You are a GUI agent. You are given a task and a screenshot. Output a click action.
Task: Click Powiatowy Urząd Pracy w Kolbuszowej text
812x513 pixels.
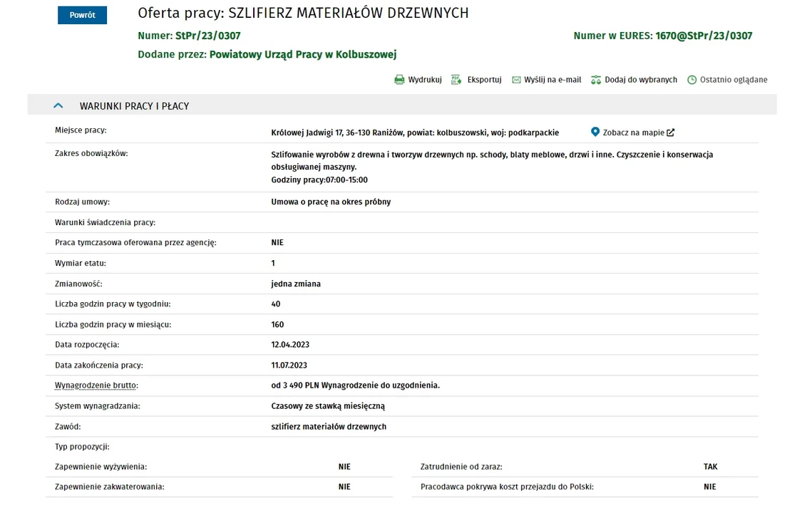[303, 54]
